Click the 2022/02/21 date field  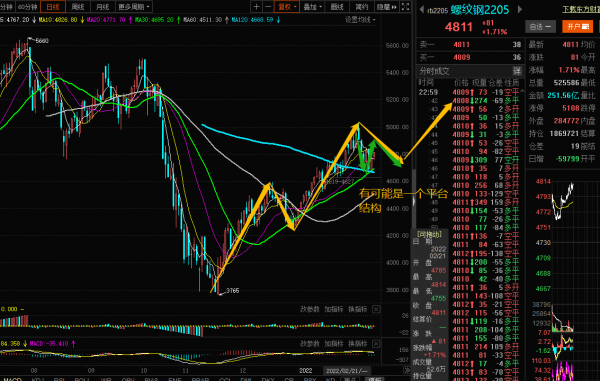[x=346, y=371]
